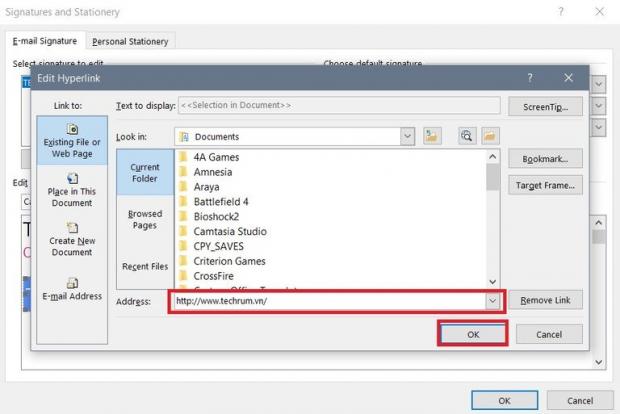Click the Browse for File icon
Viewport: 620px width, 414px height.
(x=490, y=136)
